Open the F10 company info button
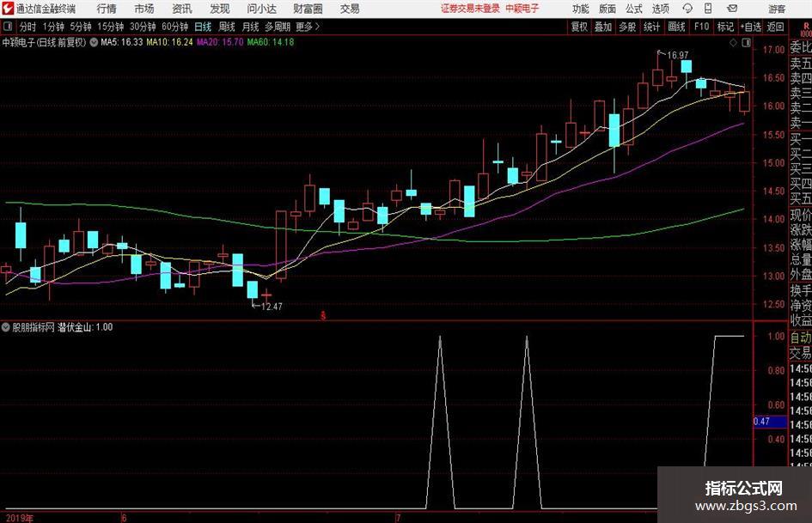Viewport: 812px width, 523px height. click(701, 27)
